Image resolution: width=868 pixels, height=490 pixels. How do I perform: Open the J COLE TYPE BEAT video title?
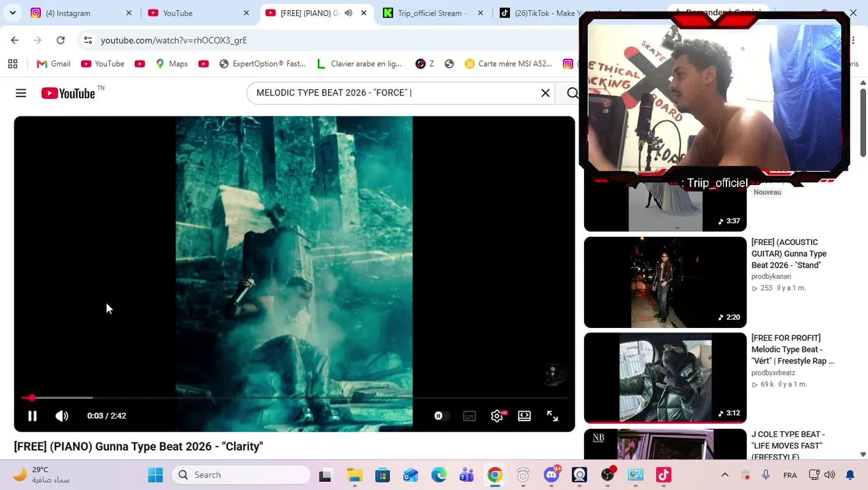[788, 445]
